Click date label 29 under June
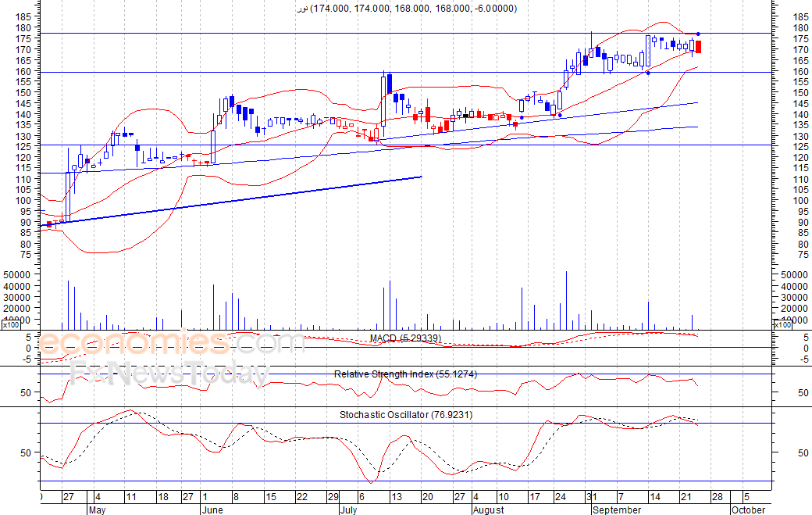 pyautogui.click(x=333, y=497)
